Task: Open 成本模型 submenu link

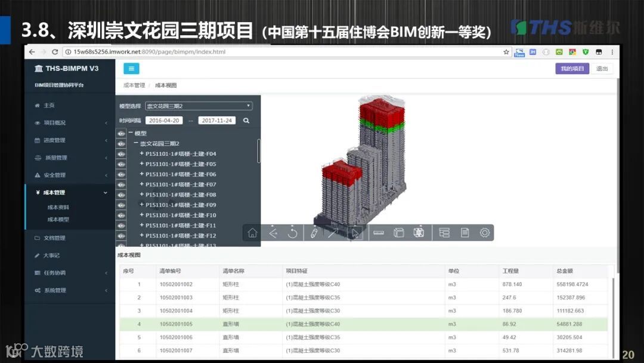Action: [58, 220]
